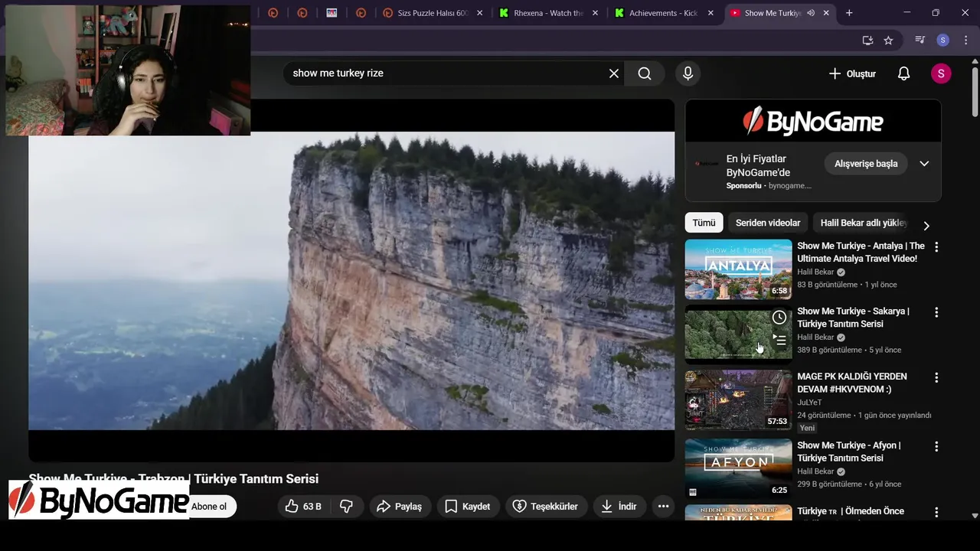The height and width of the screenshot is (551, 980).
Task: Open Türkiye Ölmeden Önce video title
Action: pyautogui.click(x=850, y=511)
